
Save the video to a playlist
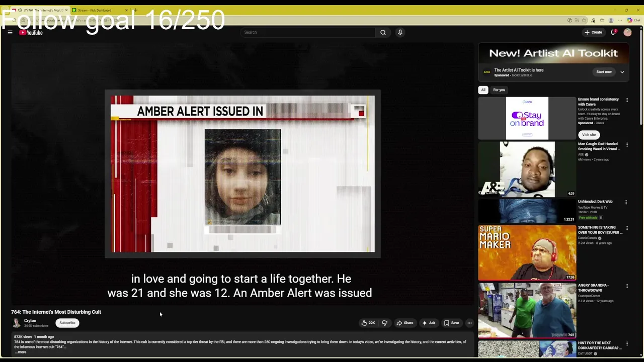click(x=451, y=323)
